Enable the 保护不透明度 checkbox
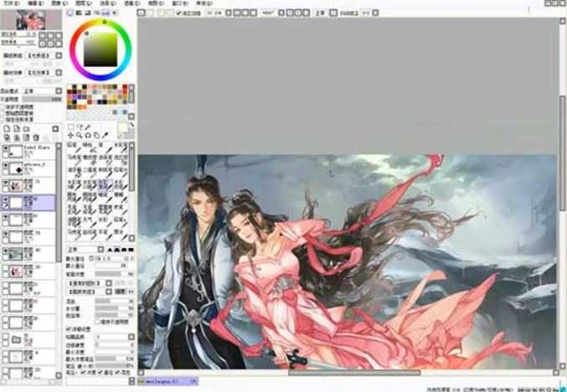The image size is (567, 392). [4, 106]
